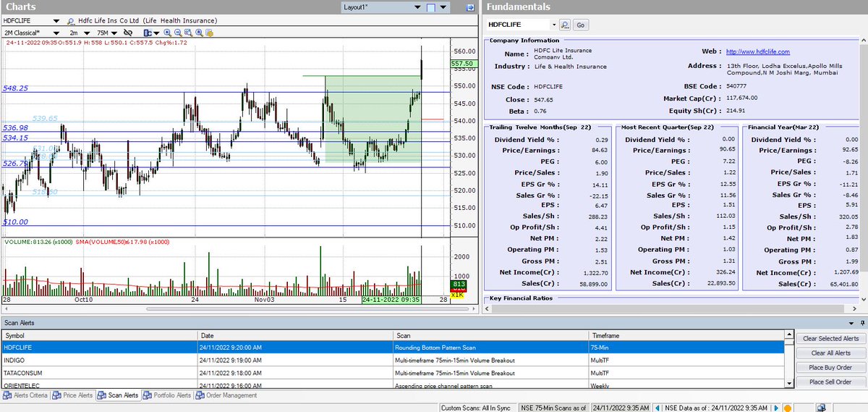The height and width of the screenshot is (412, 868).
Task: Click Clear Selected Alerts button
Action: pos(830,338)
